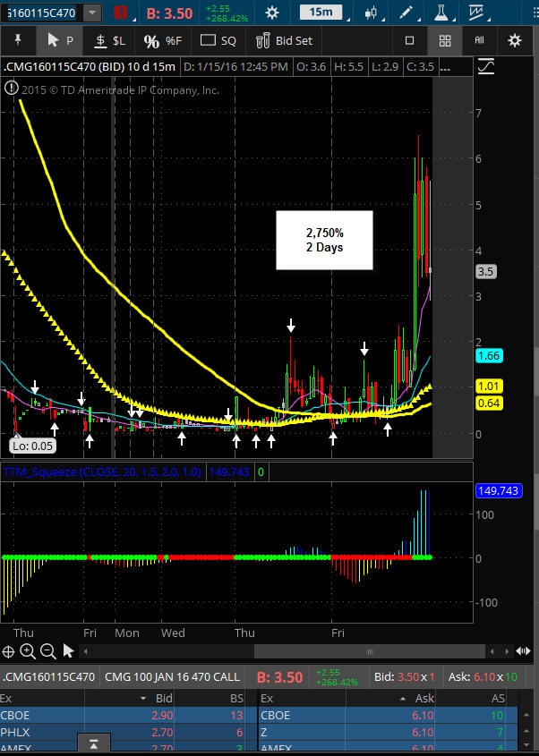The width and height of the screenshot is (539, 756).
Task: Open the 15m timeframe selector
Action: (x=322, y=13)
